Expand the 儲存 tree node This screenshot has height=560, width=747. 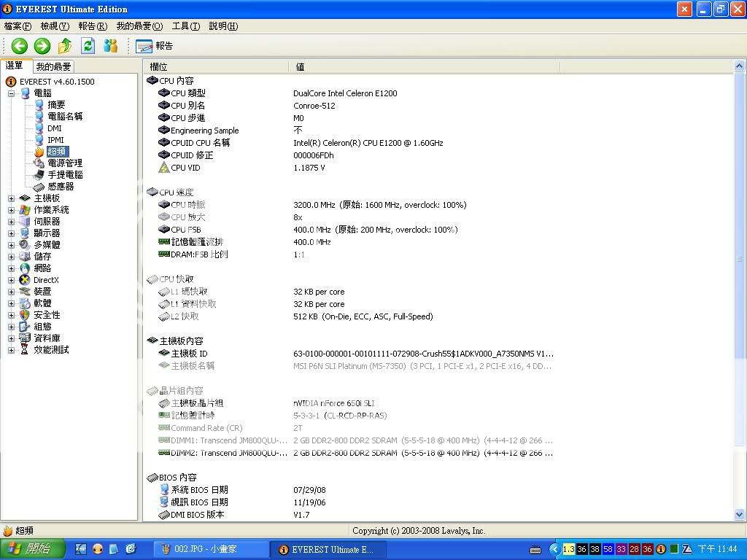click(x=12, y=257)
